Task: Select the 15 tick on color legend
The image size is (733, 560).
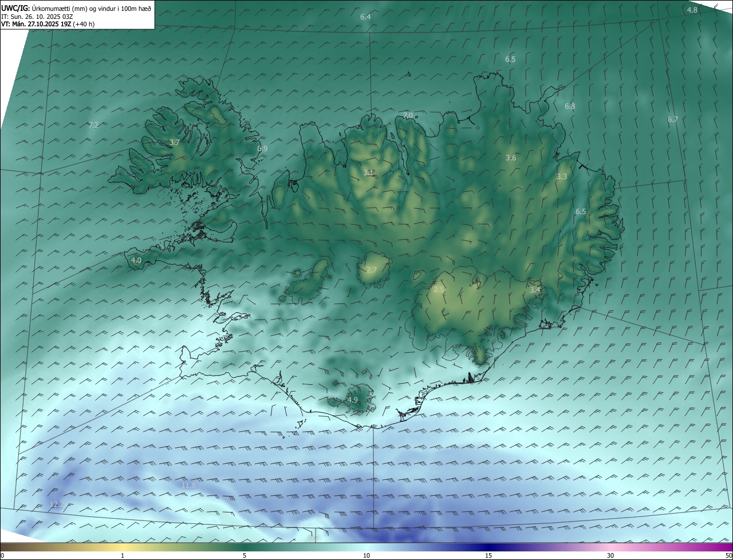Action: click(x=488, y=555)
